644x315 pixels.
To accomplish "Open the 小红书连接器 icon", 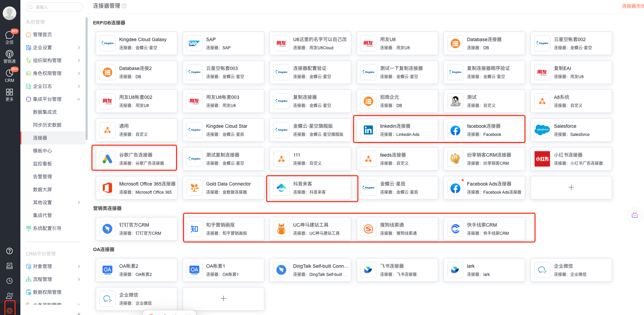I will [542, 159].
